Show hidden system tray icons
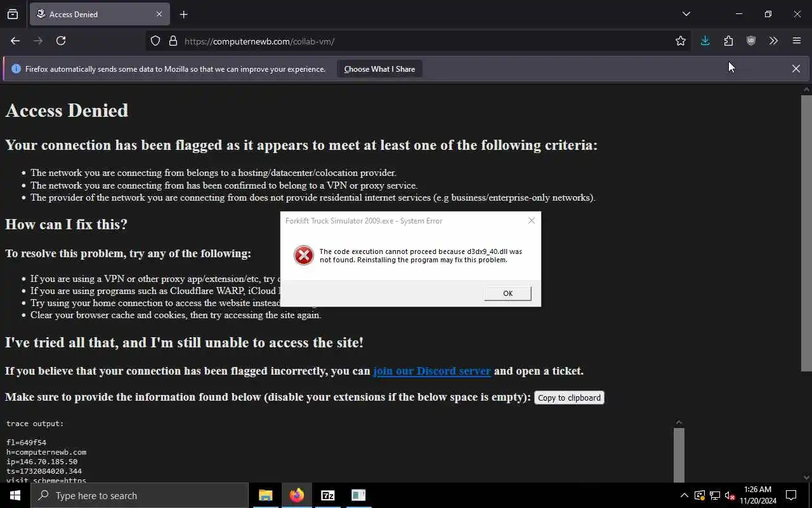 684,495
